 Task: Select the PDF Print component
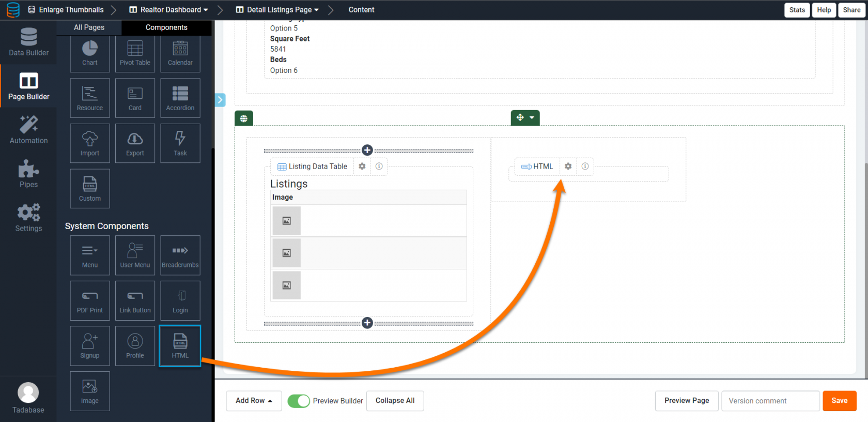coord(90,300)
